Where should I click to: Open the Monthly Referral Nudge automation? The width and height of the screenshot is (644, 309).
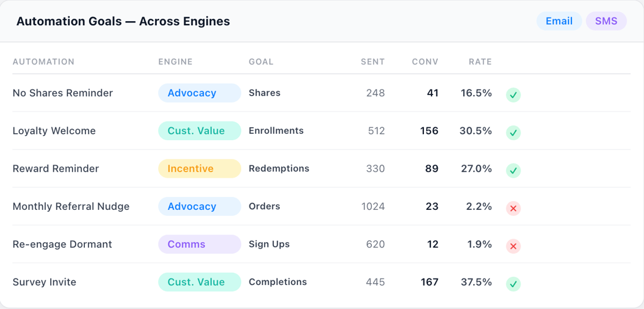[71, 206]
